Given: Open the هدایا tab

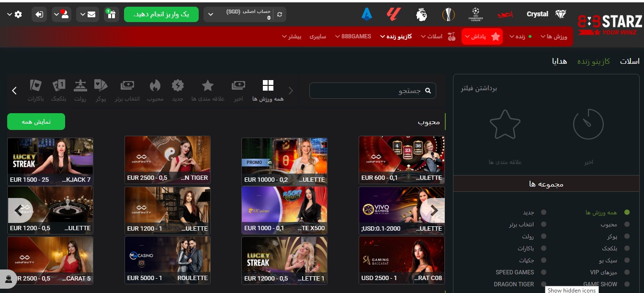Looking at the screenshot, I should (x=560, y=61).
